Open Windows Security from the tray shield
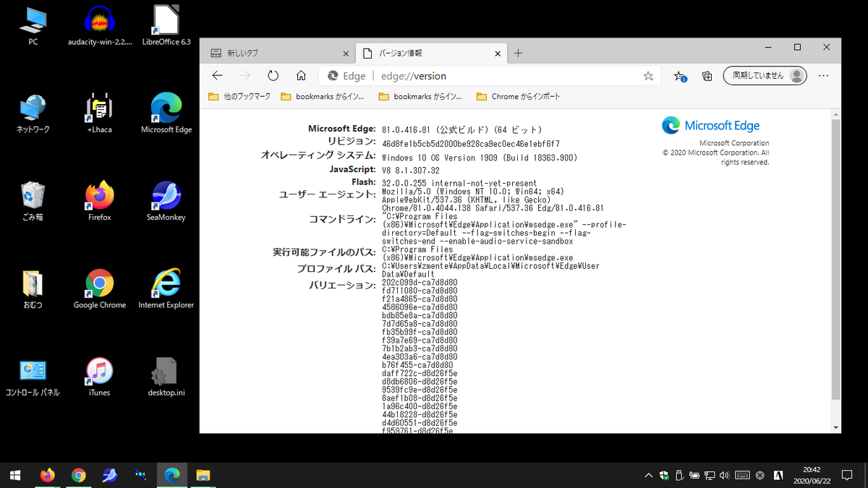868x488 pixels. pos(665,476)
